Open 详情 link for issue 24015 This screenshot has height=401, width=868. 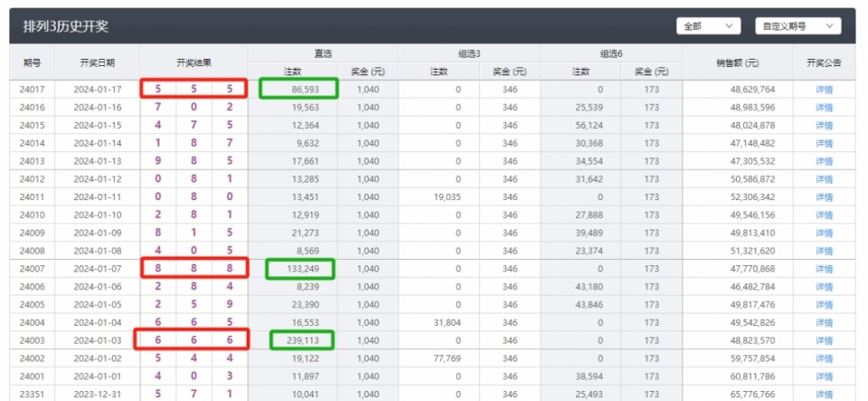pos(824,126)
